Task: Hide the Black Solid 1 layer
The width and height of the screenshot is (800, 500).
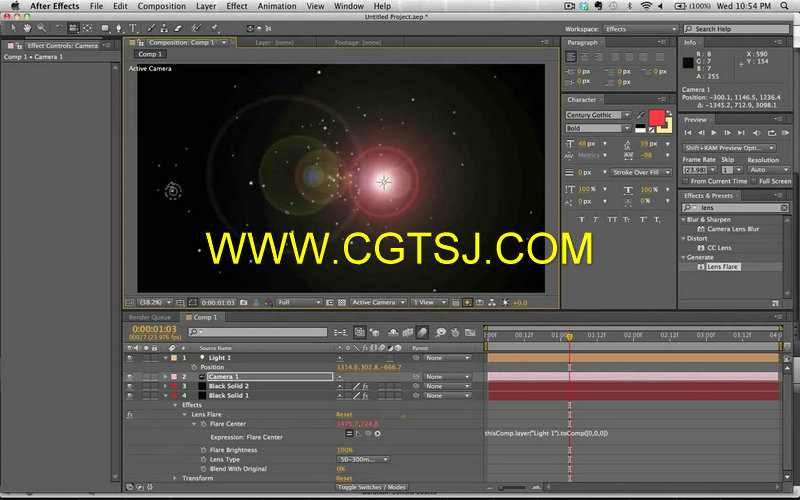Action: 130,395
